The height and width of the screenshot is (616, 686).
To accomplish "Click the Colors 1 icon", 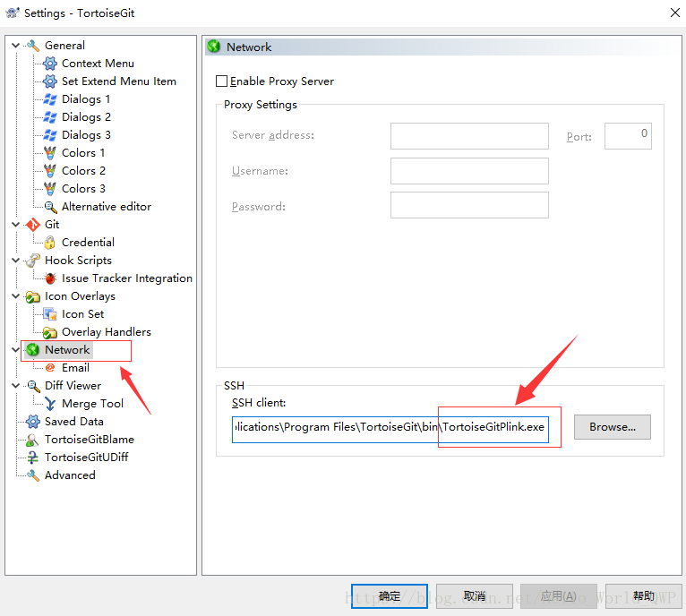I will click(50, 153).
